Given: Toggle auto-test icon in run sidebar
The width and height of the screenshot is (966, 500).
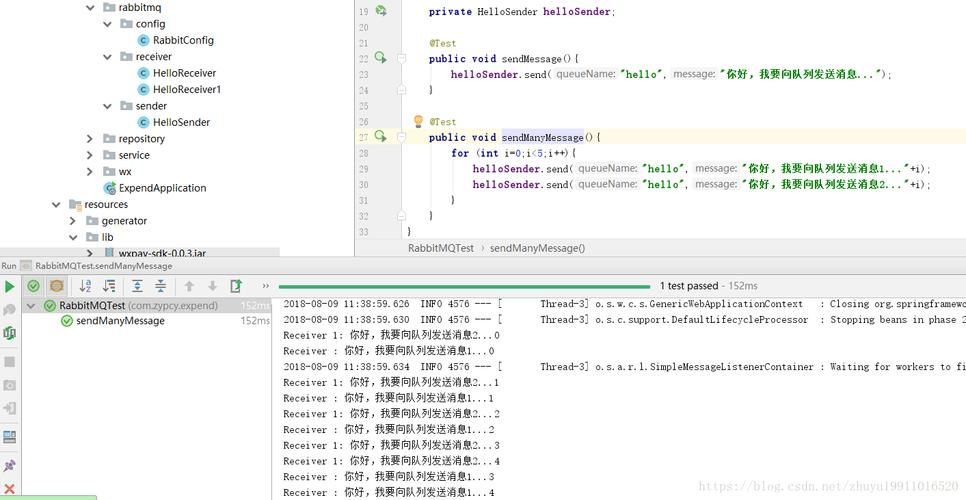Looking at the screenshot, I should click(x=9, y=333).
